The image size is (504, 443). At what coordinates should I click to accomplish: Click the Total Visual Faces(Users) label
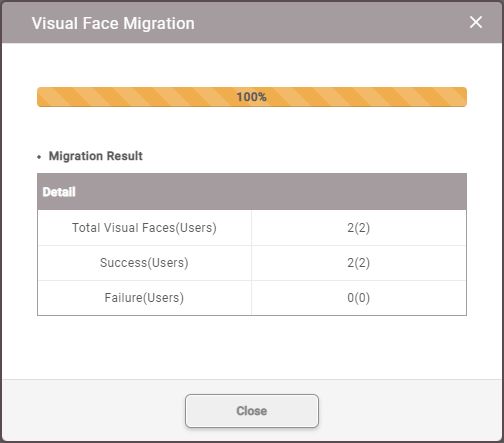tap(144, 228)
